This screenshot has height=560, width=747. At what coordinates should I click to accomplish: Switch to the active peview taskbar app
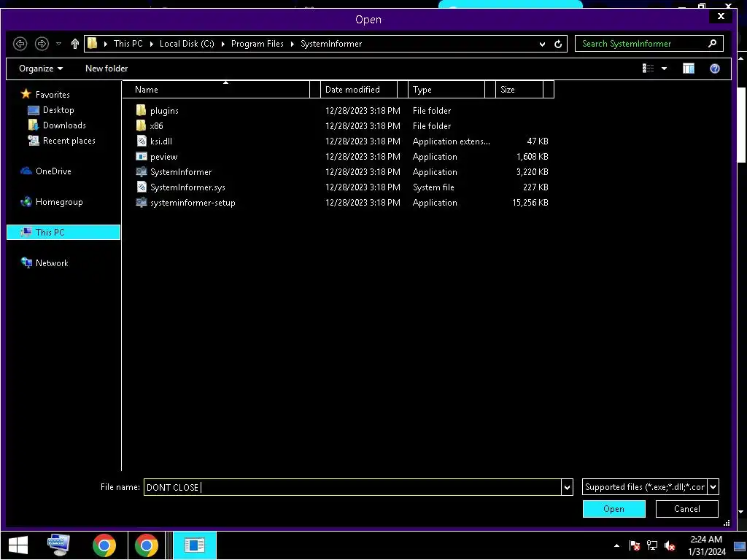pos(195,545)
